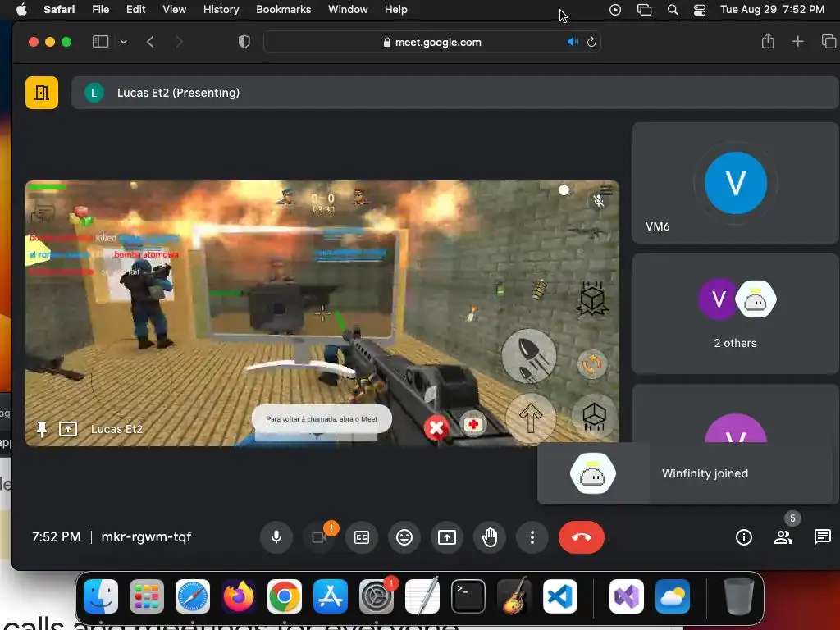Click the shared game presentation video
Image resolution: width=840 pixels, height=630 pixels.
click(x=322, y=313)
